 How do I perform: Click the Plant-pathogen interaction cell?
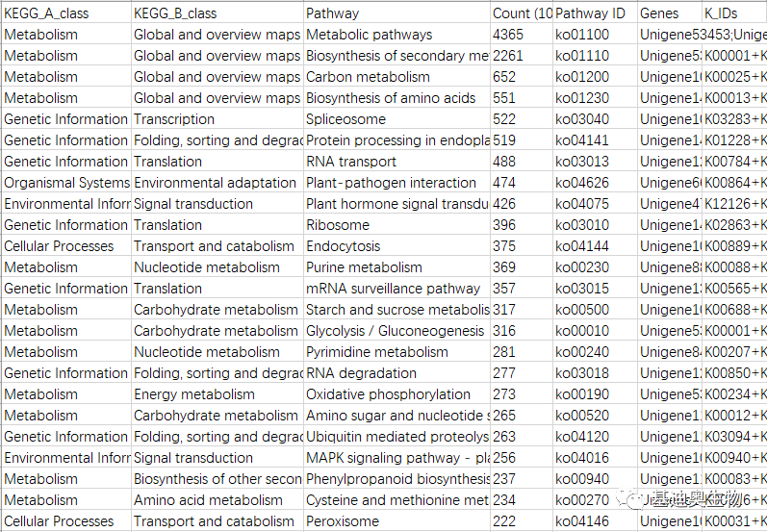click(397, 183)
